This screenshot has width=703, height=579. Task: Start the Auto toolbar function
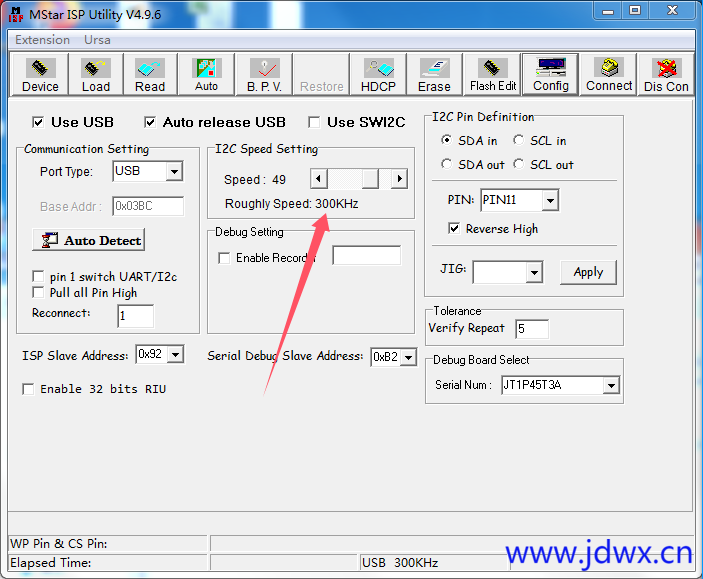(x=206, y=74)
